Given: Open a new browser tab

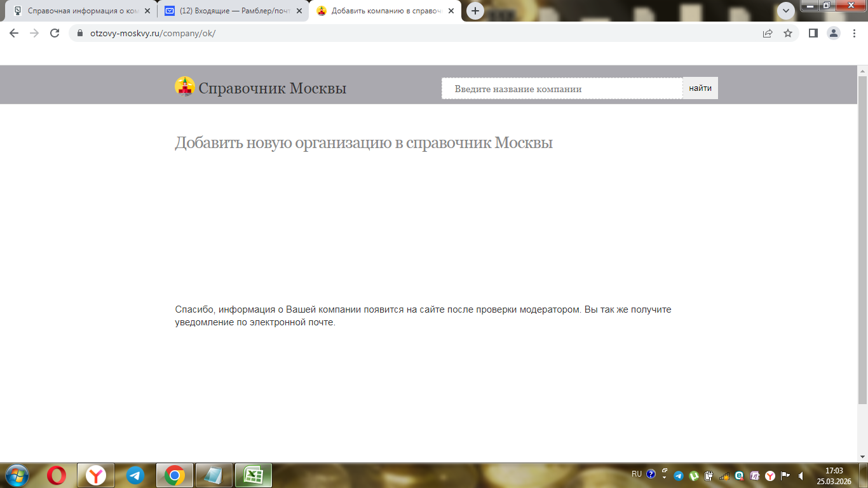Looking at the screenshot, I should (475, 11).
